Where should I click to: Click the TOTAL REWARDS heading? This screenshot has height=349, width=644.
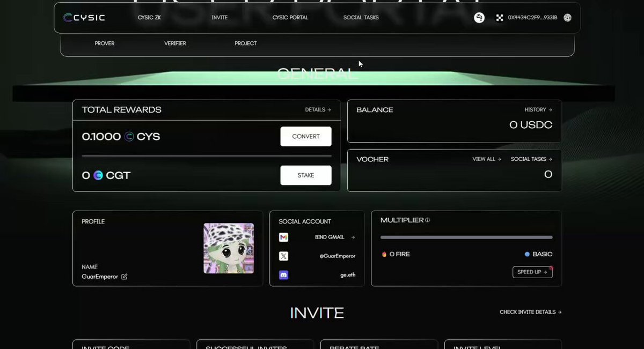tap(121, 110)
